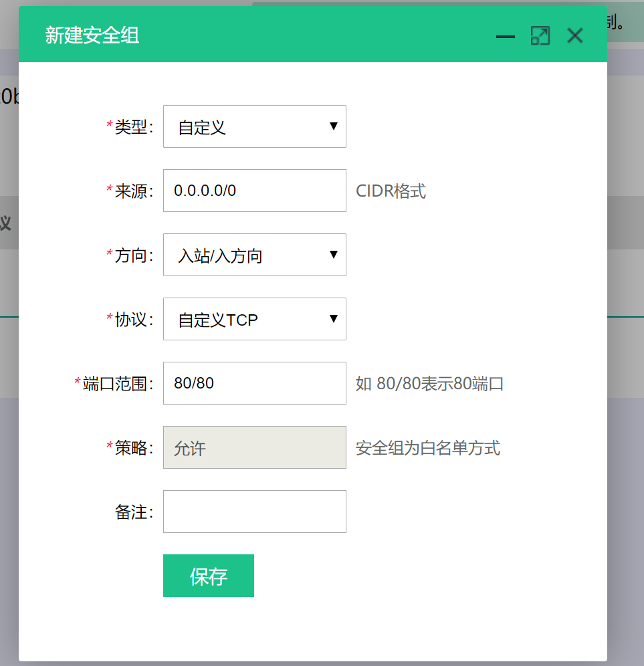
Task: Minimize the 新建安全组 dialog
Action: (506, 37)
